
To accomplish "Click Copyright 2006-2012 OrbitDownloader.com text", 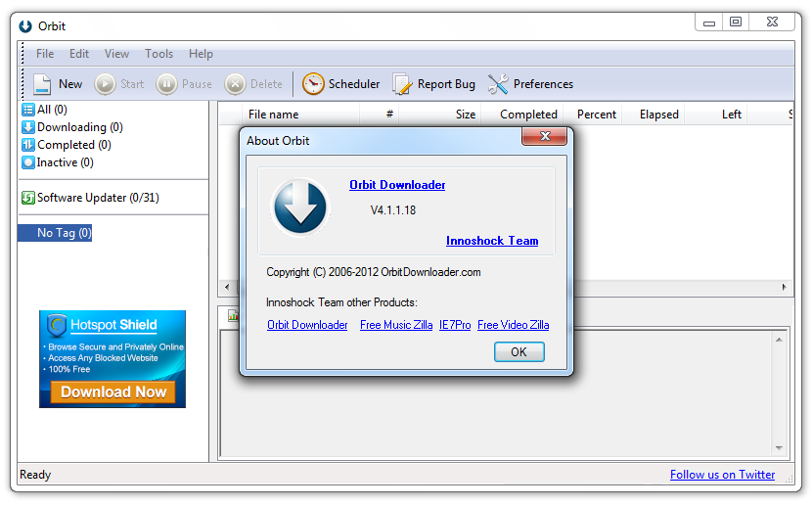I will click(x=374, y=272).
